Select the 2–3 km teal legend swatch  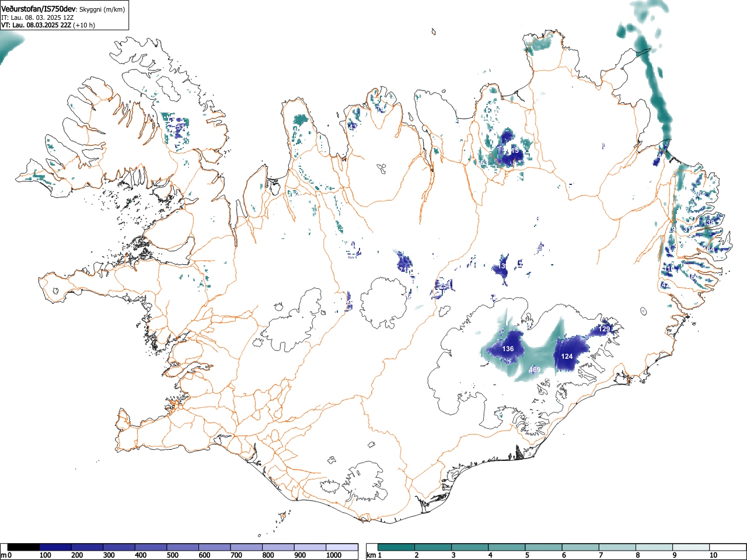[433, 547]
